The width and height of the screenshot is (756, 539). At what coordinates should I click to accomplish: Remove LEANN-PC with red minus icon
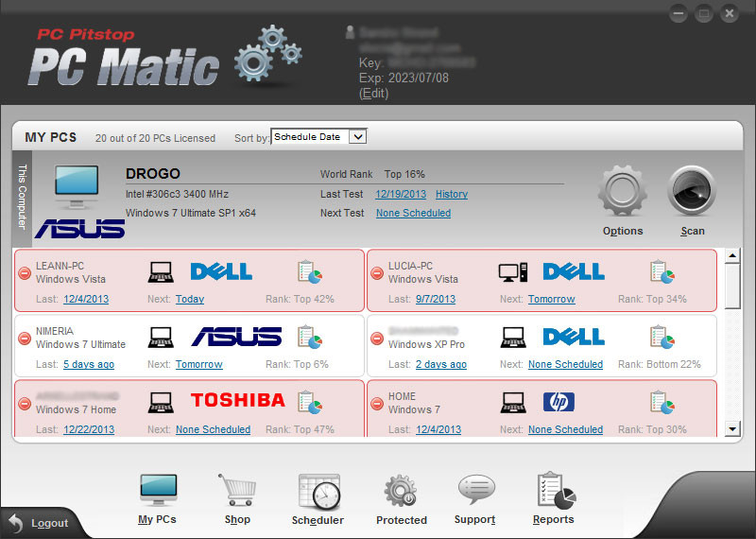tap(25, 273)
